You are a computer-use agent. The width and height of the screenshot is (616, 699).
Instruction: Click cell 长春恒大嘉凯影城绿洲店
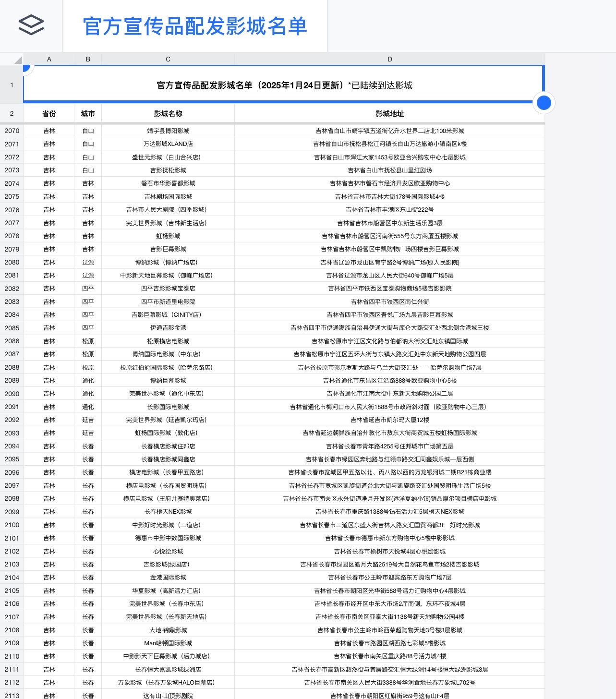click(x=168, y=669)
